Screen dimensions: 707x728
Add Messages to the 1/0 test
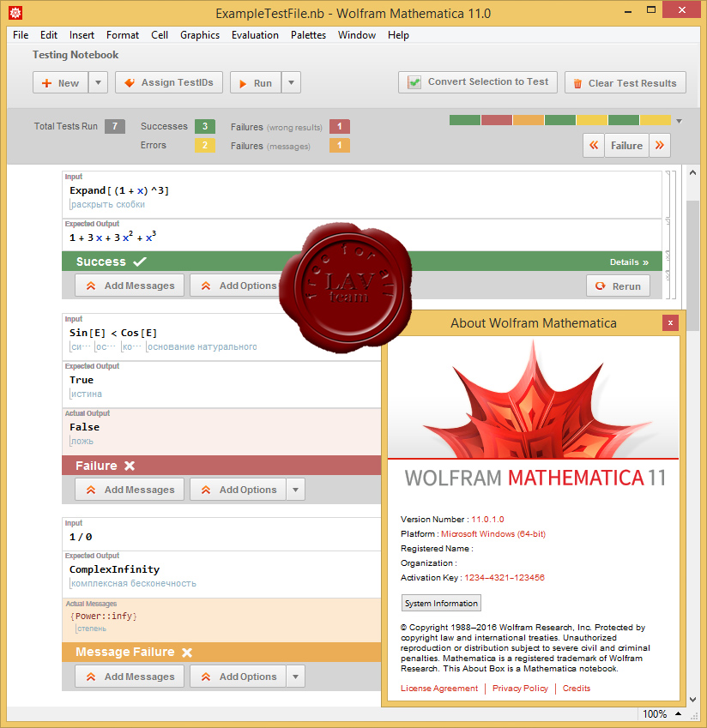(130, 677)
